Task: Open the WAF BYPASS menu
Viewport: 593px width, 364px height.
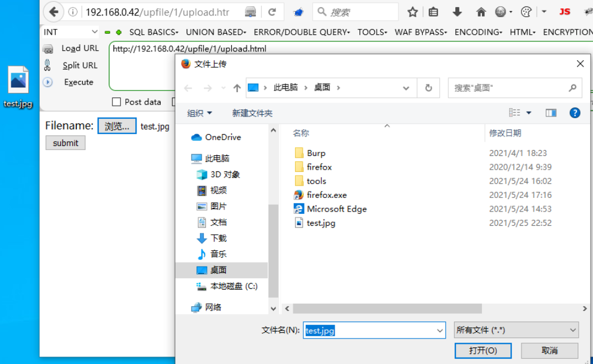Action: point(420,32)
